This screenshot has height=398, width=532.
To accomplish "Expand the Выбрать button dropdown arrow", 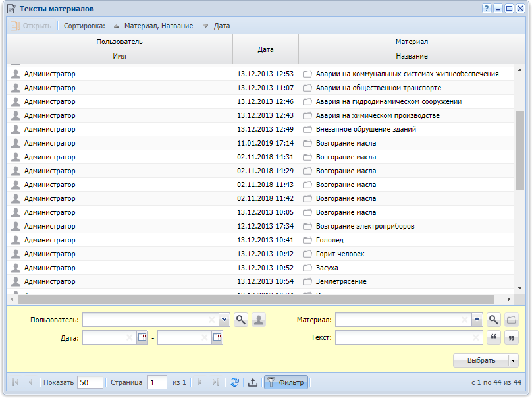I will pos(514,360).
